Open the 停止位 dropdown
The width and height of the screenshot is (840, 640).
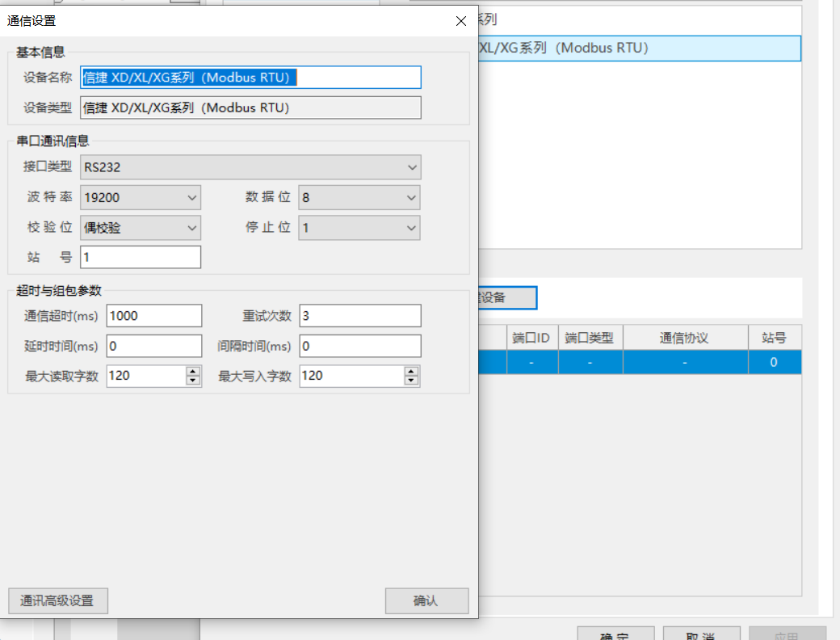(x=359, y=228)
